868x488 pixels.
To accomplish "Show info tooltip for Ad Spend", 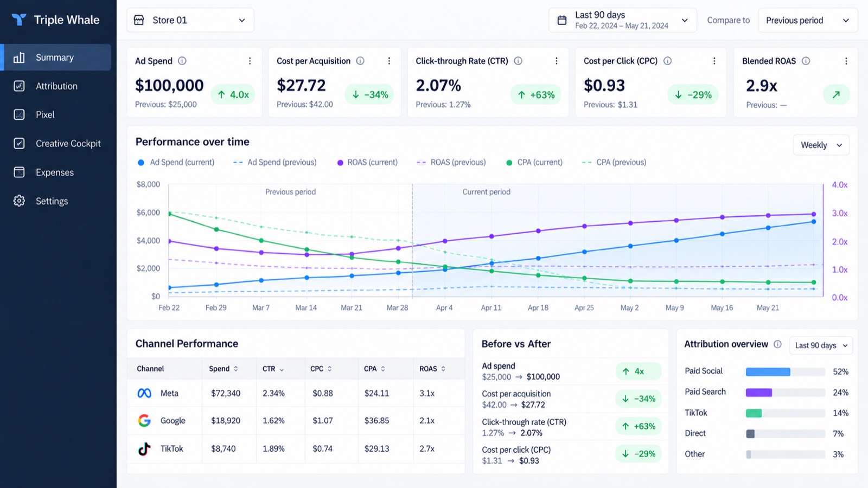I will 182,61.
